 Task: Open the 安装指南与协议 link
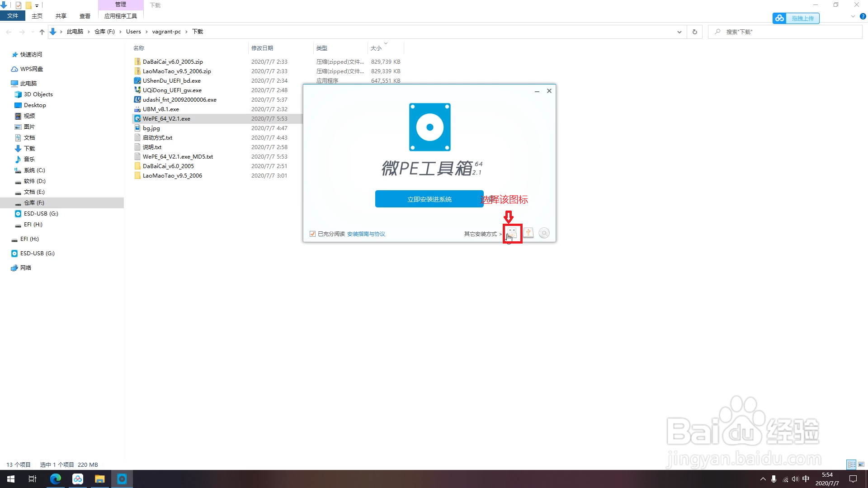click(366, 234)
